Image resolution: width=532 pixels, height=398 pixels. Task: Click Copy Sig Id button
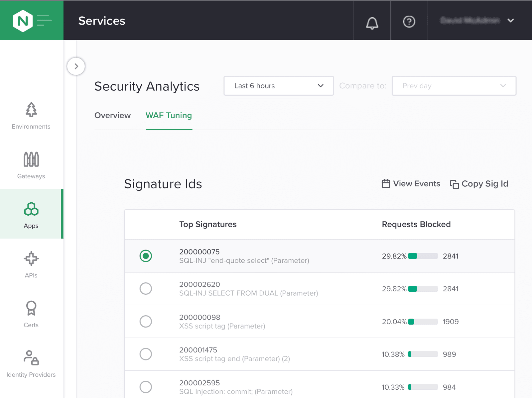coord(479,184)
